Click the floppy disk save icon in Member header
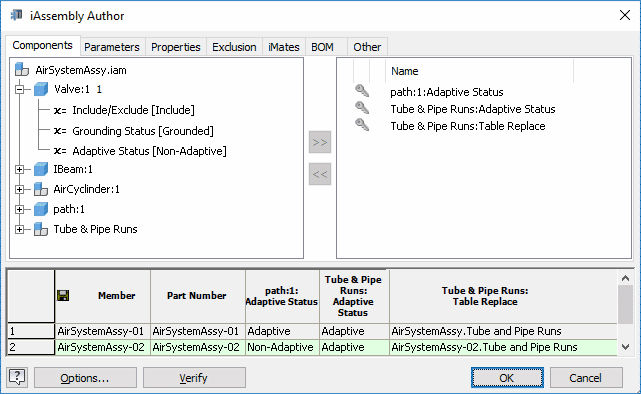This screenshot has height=394, width=641. pos(63,296)
